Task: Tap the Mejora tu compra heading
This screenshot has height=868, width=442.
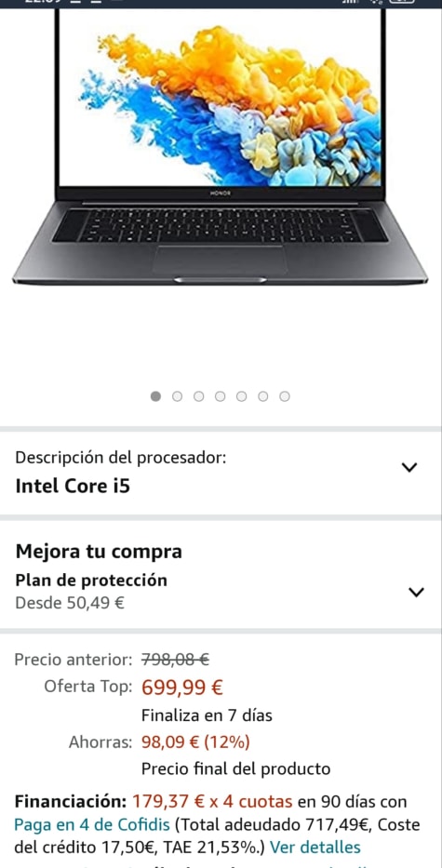Action: (x=99, y=552)
